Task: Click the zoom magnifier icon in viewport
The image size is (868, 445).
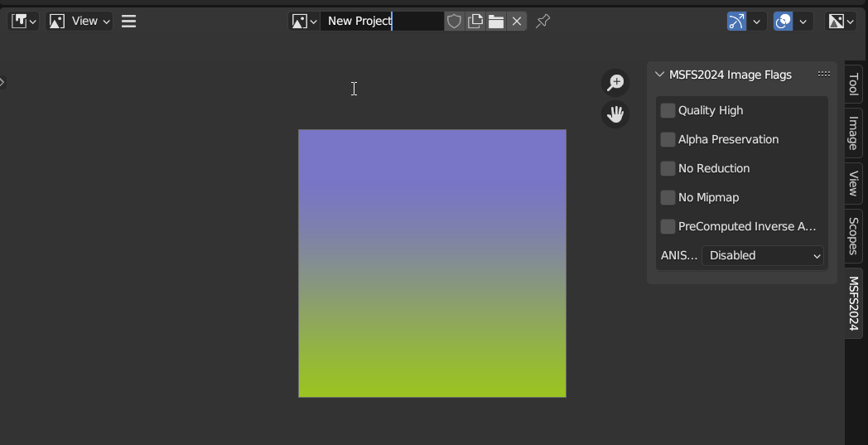Action: point(615,83)
